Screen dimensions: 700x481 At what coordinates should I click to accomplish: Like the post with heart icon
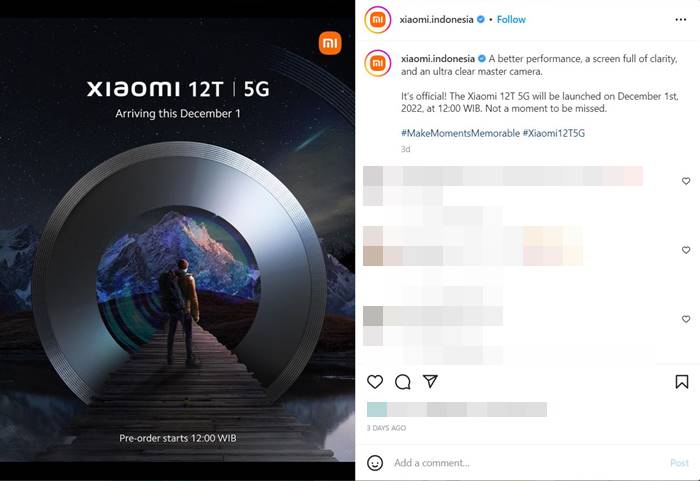[375, 382]
